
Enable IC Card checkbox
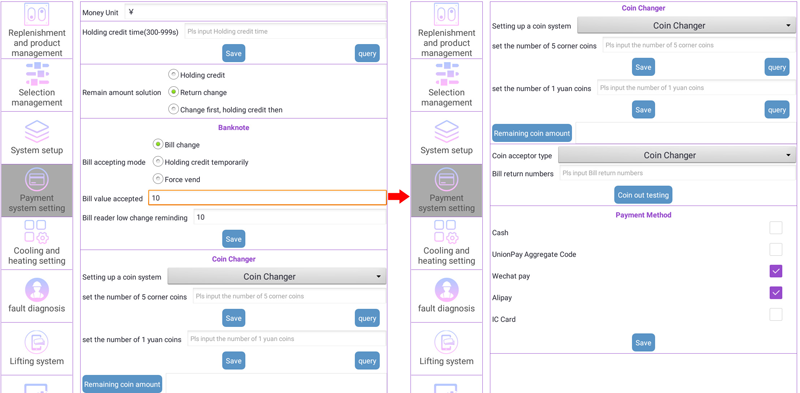[776, 314]
